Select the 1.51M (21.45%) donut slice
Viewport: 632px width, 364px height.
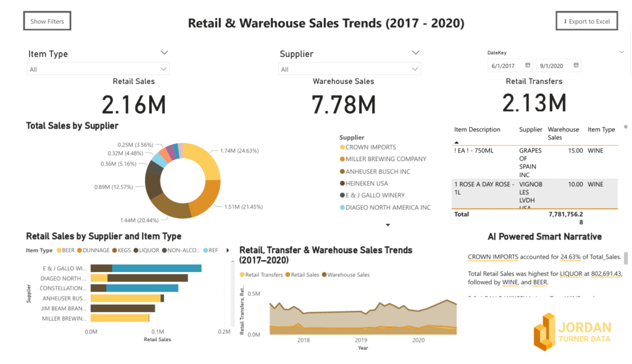[x=207, y=199]
